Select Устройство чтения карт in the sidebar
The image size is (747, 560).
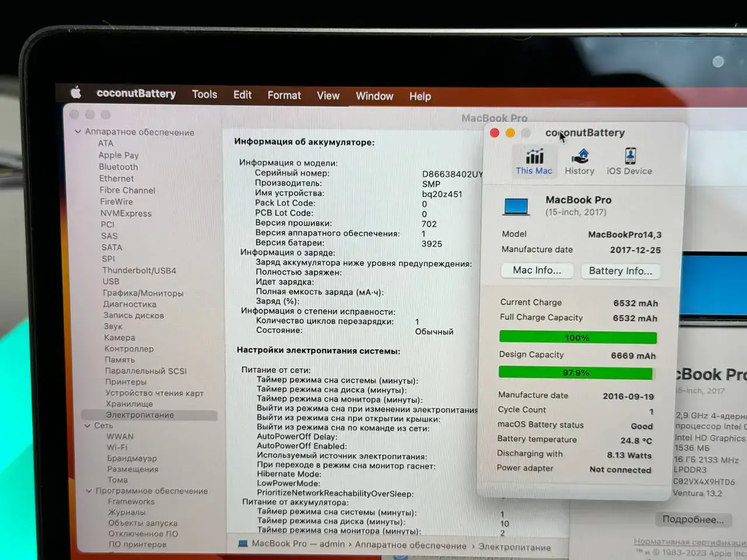tap(155, 393)
